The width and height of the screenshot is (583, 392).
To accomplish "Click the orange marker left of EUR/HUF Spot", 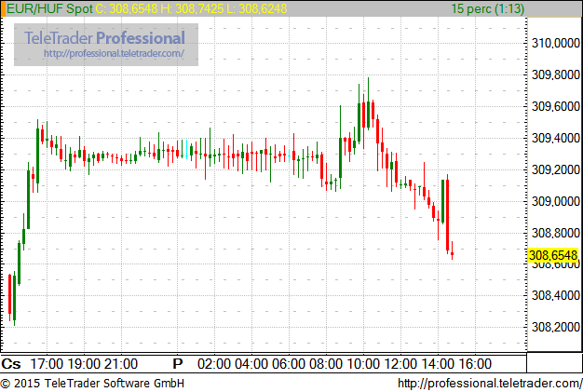I will (x=3, y=8).
